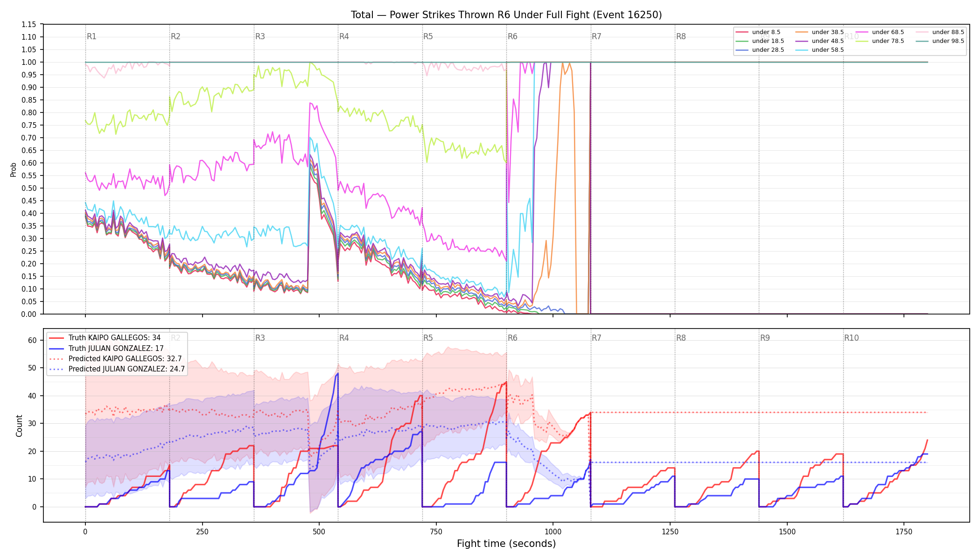The width and height of the screenshot is (980, 560).
Task: Click the R4 round marker in top chart
Action: click(344, 36)
